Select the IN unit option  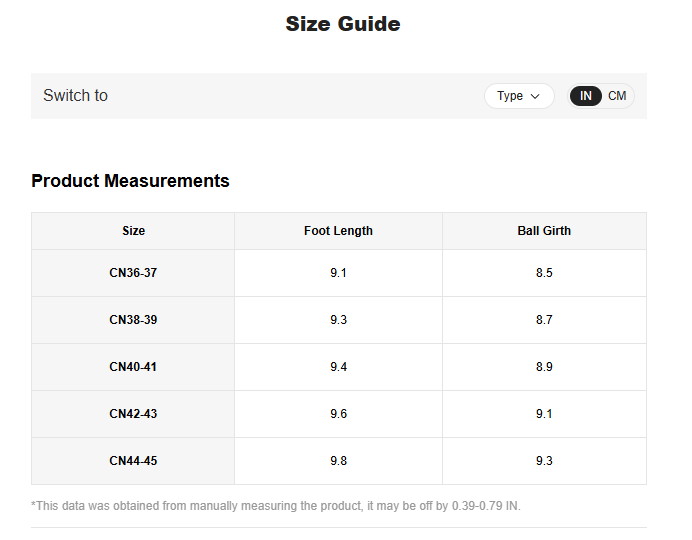(586, 96)
